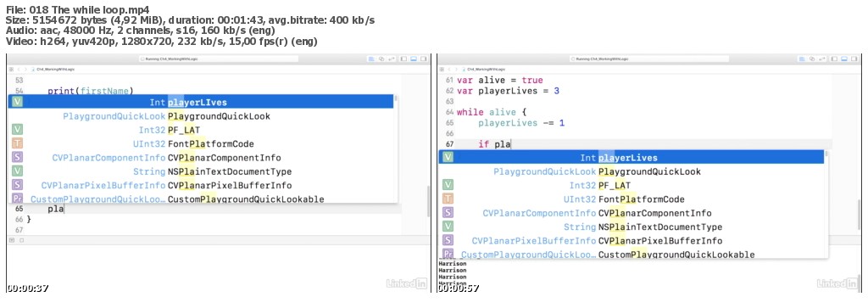The image size is (868, 308).
Task: Go back with left window's navigation arrow
Action: point(19,70)
